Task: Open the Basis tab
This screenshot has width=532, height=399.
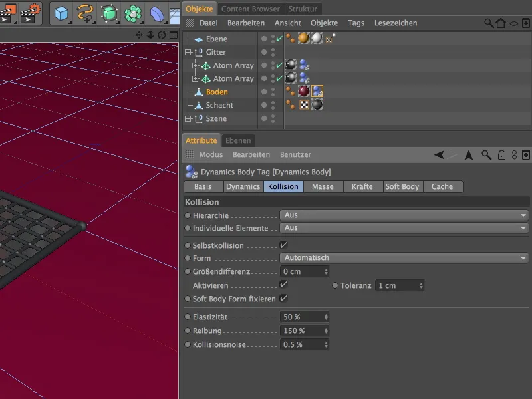Action: [x=203, y=186]
